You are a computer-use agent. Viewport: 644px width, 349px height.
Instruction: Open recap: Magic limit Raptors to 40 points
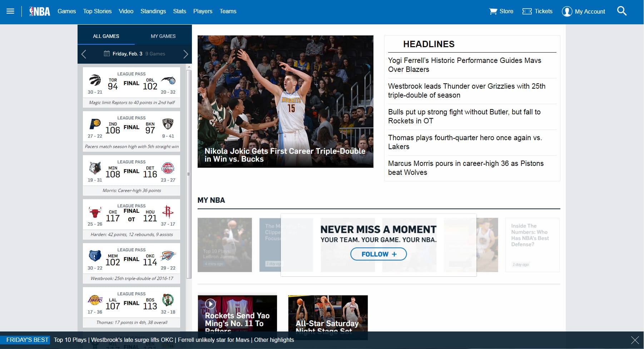click(132, 103)
